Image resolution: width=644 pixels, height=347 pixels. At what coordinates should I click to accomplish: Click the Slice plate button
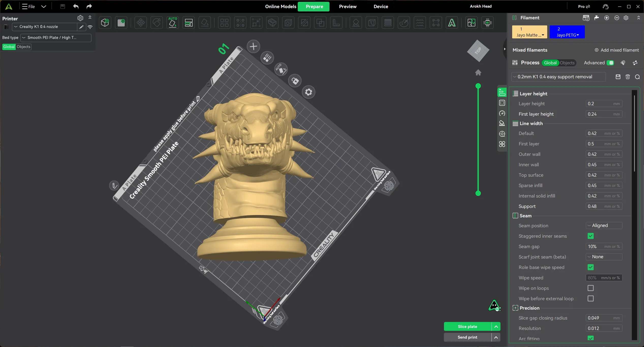point(467,326)
